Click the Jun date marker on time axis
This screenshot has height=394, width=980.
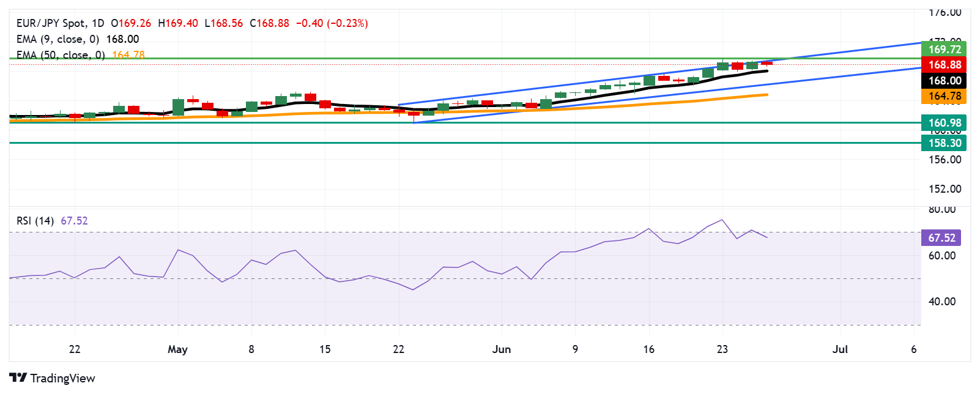click(502, 349)
